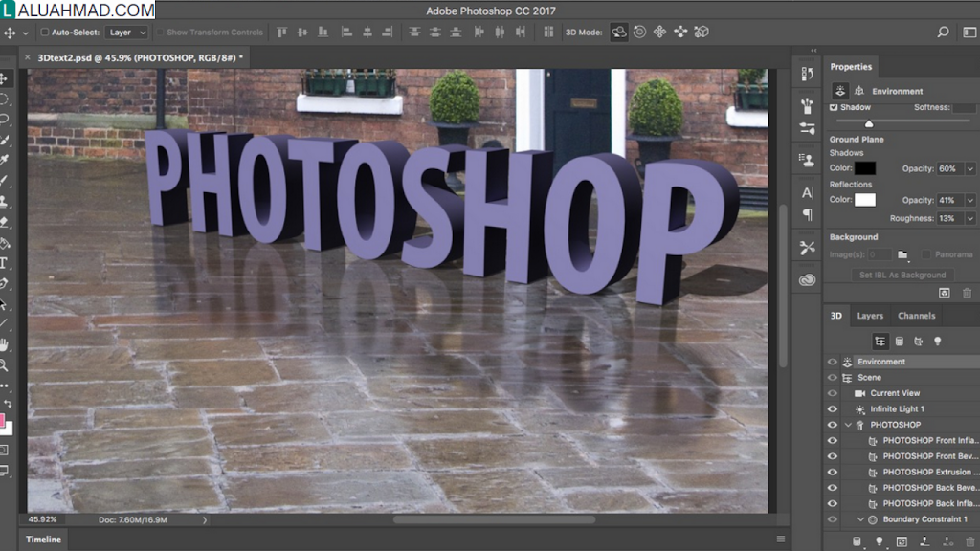Hide PHOTOSHOP Back Bevel material

pos(833,488)
